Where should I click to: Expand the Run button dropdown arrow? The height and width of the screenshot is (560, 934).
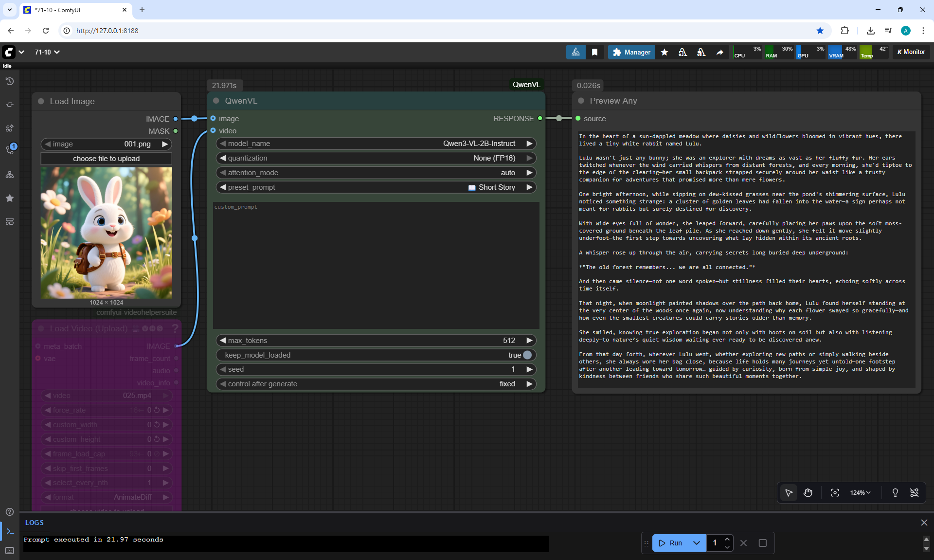[x=696, y=543]
